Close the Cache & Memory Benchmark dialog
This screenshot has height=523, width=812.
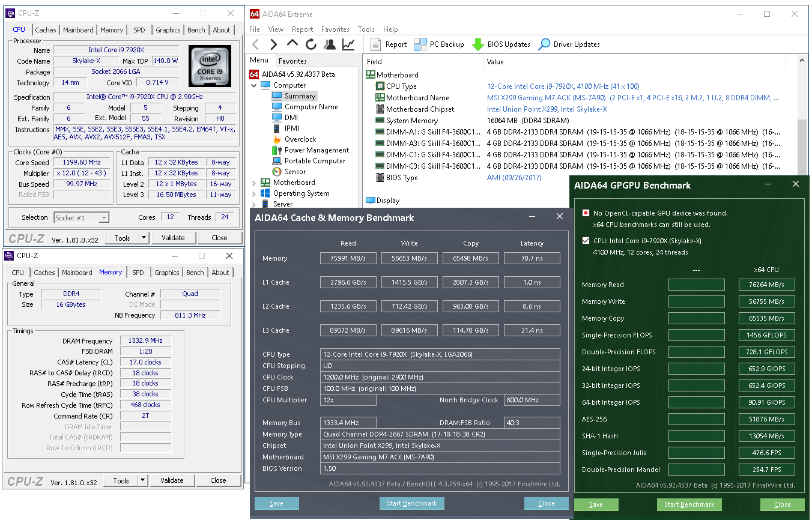[x=546, y=503]
